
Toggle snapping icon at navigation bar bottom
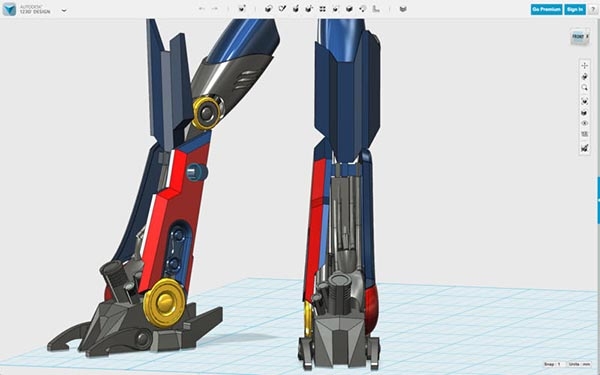point(584,148)
